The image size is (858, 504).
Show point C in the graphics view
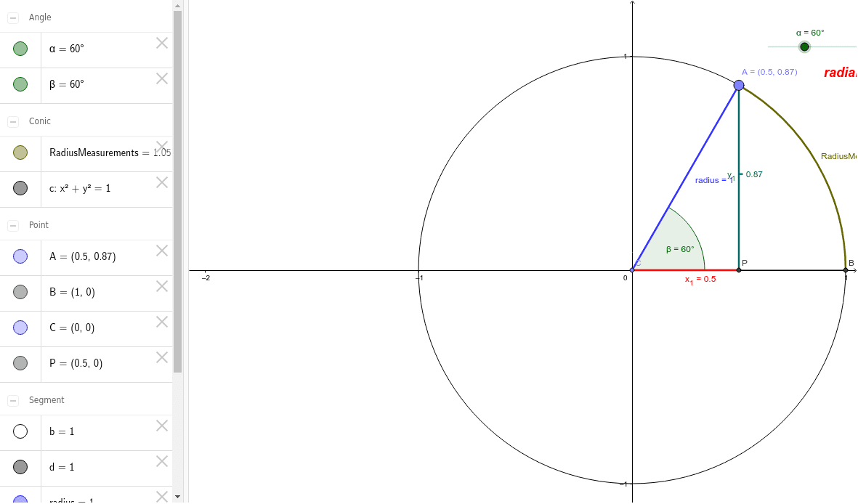click(x=20, y=327)
